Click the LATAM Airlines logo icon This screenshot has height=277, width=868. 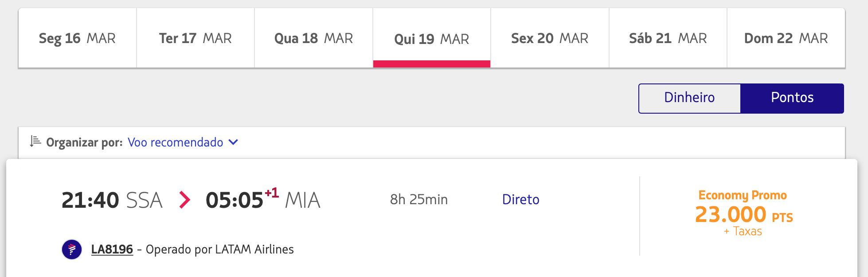pos(72,249)
